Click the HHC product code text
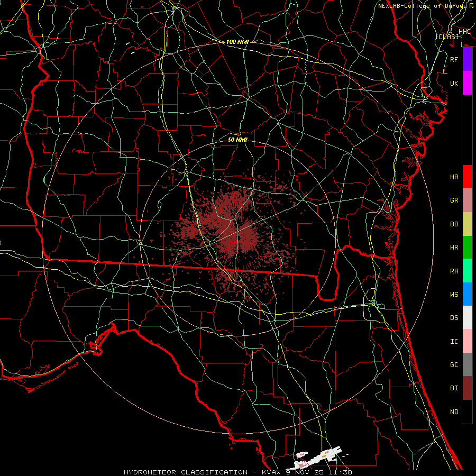This screenshot has height=476, width=476. [x=464, y=32]
